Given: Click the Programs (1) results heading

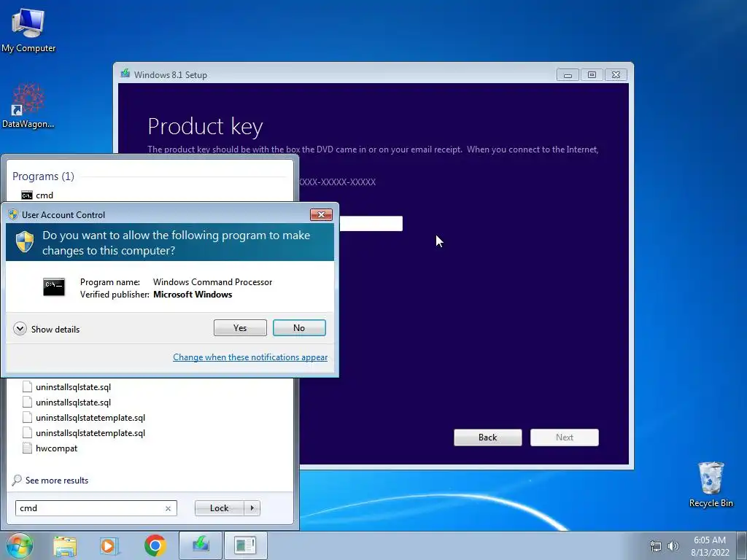Looking at the screenshot, I should pyautogui.click(x=43, y=176).
